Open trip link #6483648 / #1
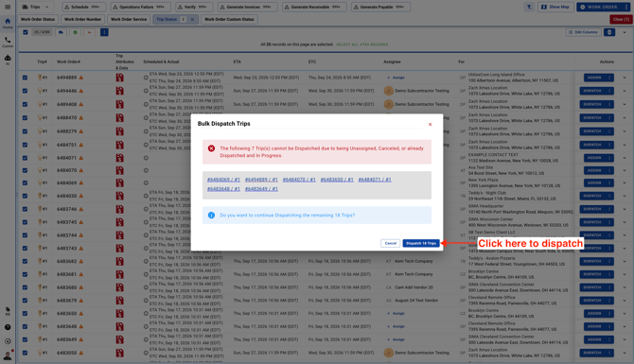Viewport: 634px width, 364px height. pyautogui.click(x=223, y=189)
